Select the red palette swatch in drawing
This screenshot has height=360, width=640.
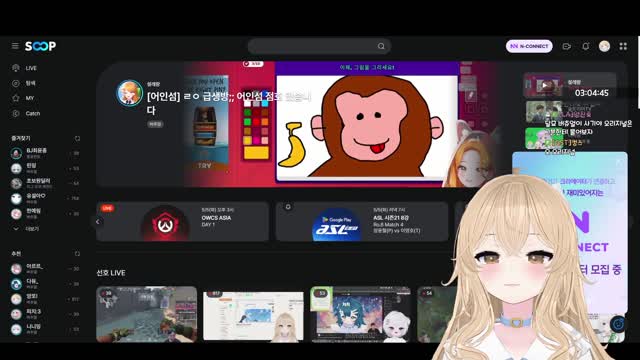coord(256,122)
